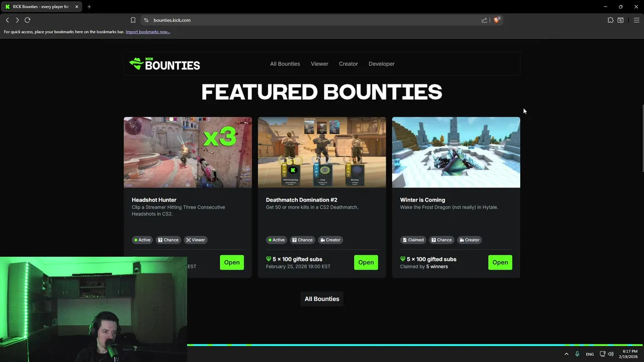
Task: Click the gem icon on Deathmatch Domination reward
Action: (x=269, y=259)
